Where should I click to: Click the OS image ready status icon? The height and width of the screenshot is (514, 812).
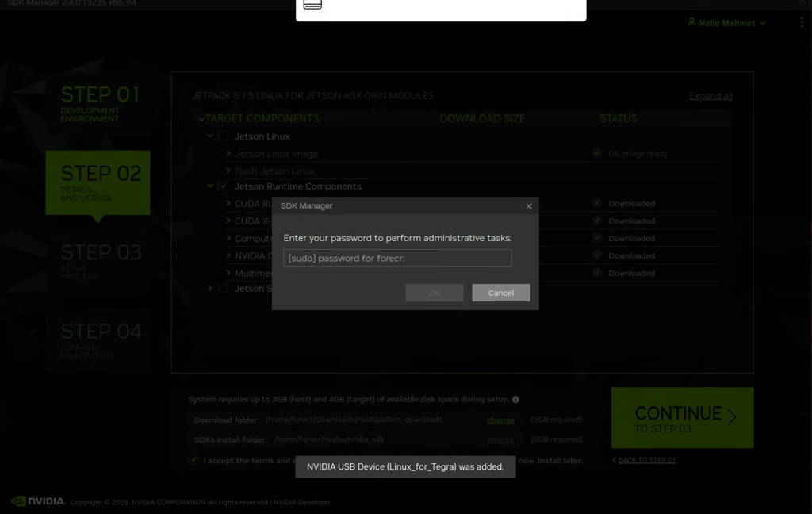pyautogui.click(x=597, y=153)
